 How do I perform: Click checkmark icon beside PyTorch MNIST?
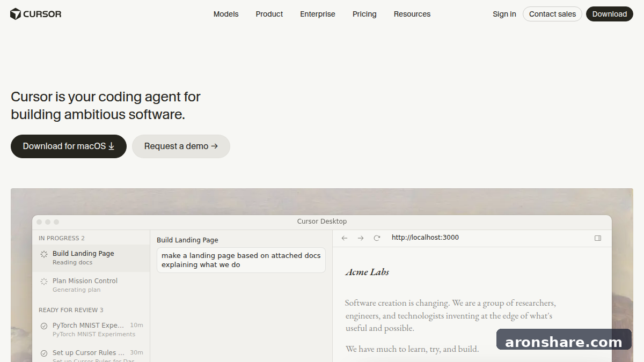tap(44, 326)
